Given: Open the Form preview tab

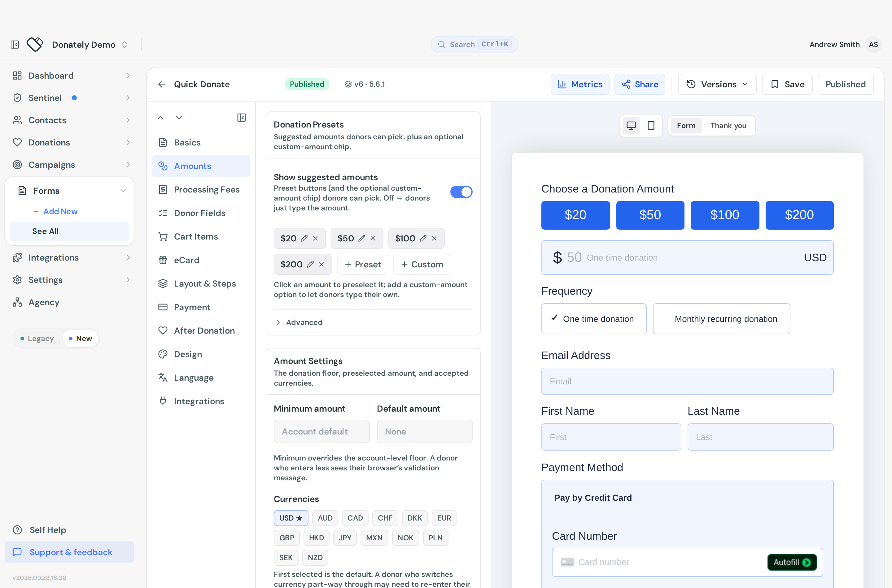Looking at the screenshot, I should pyautogui.click(x=686, y=126).
